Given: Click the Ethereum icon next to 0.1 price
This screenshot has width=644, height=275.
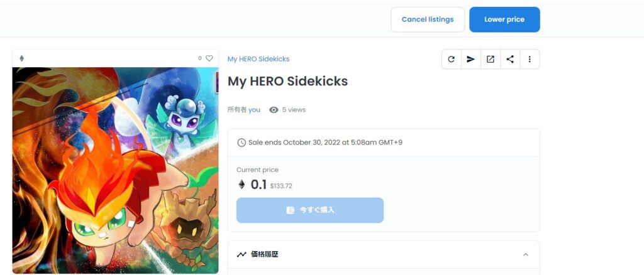Looking at the screenshot, I should coord(241,185).
